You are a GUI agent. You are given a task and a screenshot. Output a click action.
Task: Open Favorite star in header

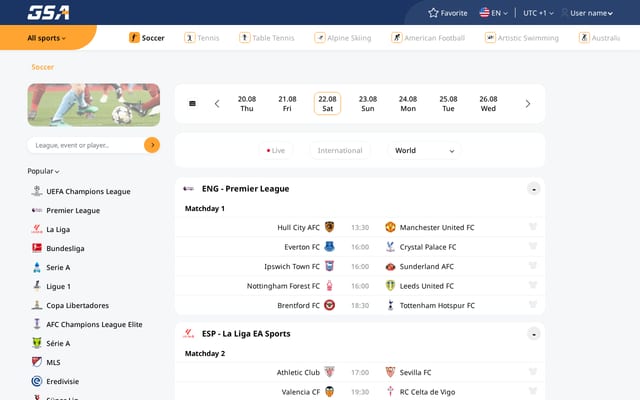[448, 13]
